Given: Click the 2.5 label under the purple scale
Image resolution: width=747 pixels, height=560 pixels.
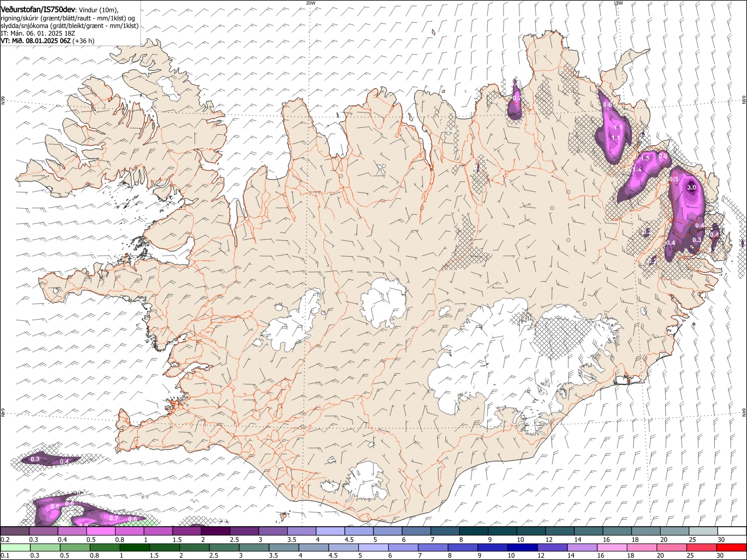Looking at the screenshot, I should [x=235, y=539].
